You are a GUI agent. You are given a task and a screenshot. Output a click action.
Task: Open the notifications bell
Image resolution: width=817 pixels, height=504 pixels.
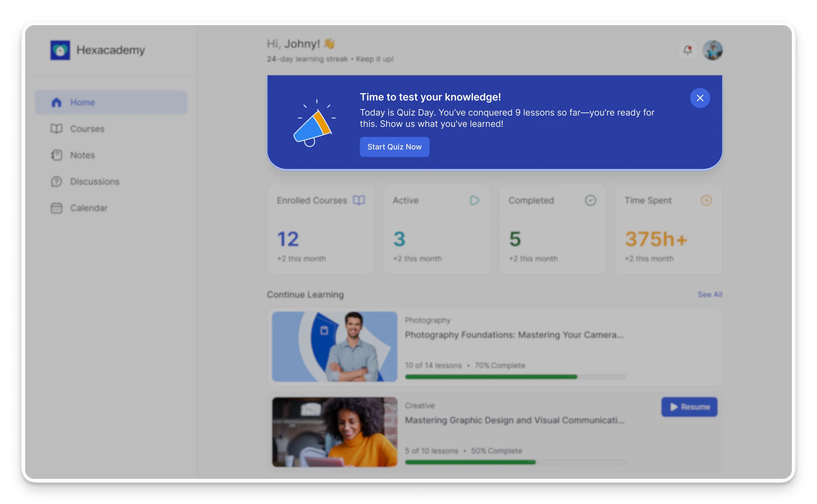(688, 50)
